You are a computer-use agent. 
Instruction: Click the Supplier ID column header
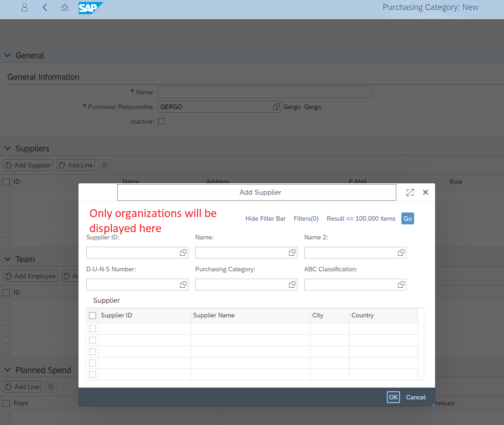click(145, 316)
